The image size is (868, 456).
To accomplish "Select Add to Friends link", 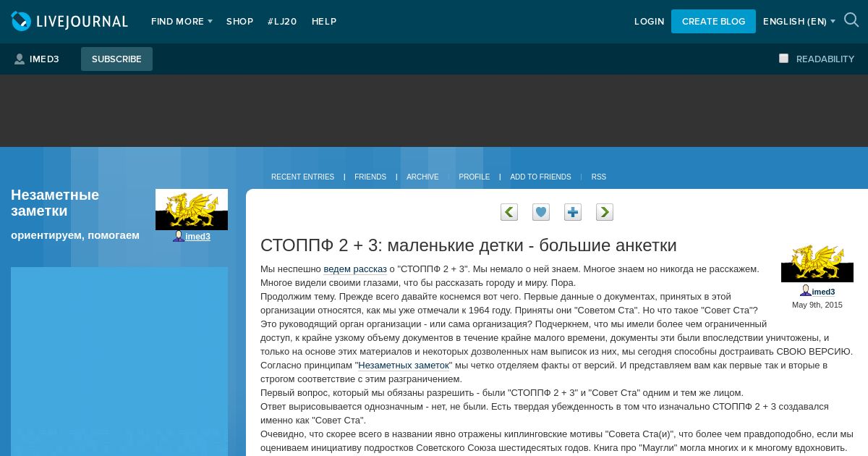I will (540, 177).
